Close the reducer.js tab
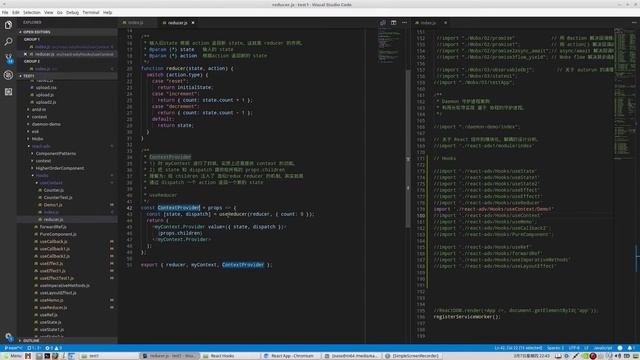Image resolution: width=640 pixels, height=360 pixels. coord(193,23)
